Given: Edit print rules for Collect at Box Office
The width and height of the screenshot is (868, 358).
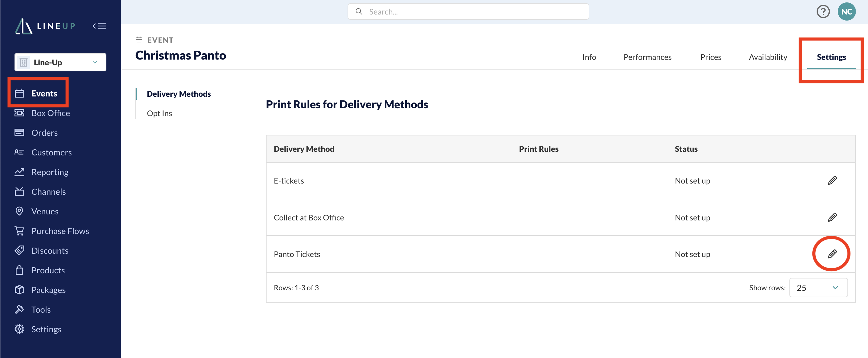Looking at the screenshot, I should tap(832, 217).
